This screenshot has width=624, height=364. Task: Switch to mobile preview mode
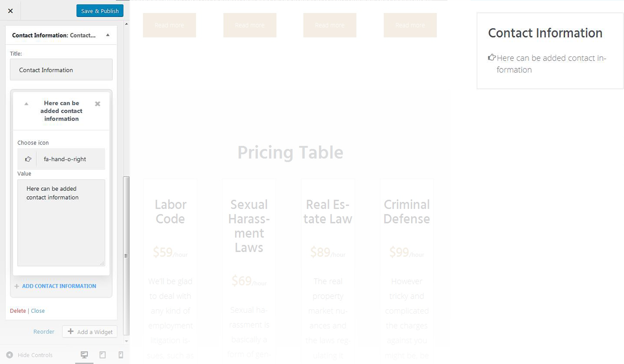tap(121, 355)
